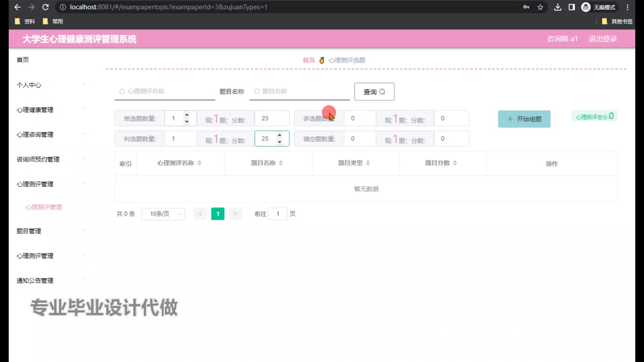Increase 单选题数量 with up arrow
Screen dimensions: 644x362
click(187, 115)
